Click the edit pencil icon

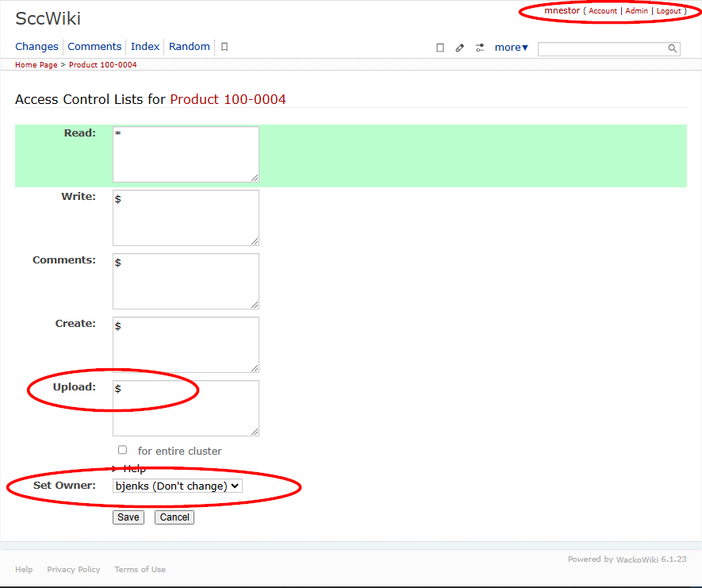(460, 48)
